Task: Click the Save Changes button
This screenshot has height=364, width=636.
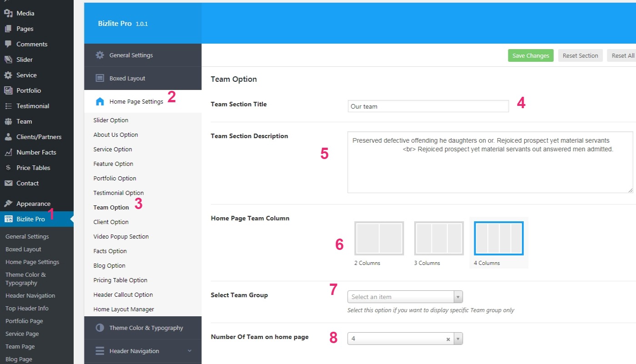Action: pyautogui.click(x=531, y=55)
